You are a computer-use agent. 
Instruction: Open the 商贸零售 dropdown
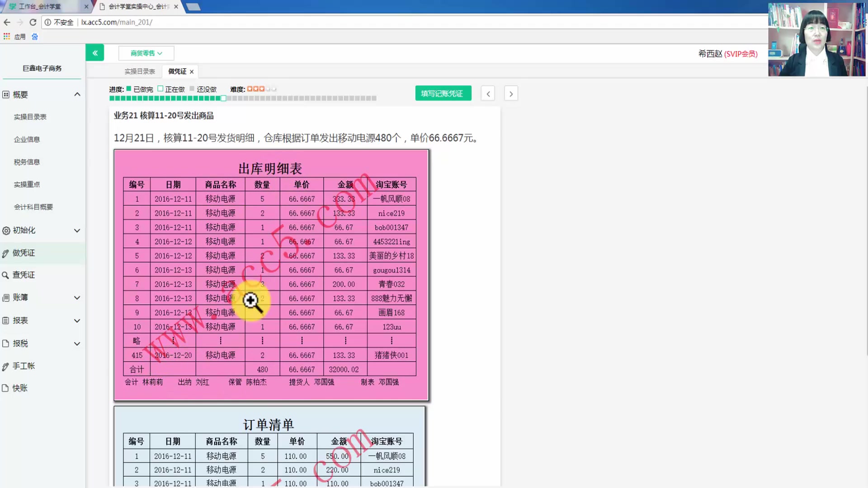pos(146,53)
